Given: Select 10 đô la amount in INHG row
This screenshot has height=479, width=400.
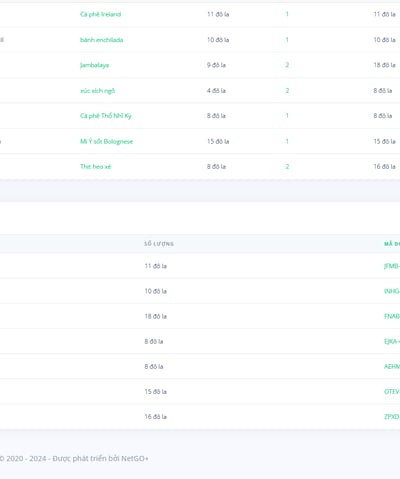Looking at the screenshot, I should (155, 291).
